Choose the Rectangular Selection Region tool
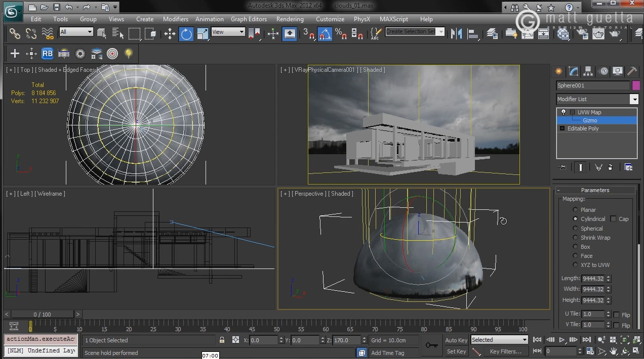This screenshot has height=359, width=644. [134, 34]
